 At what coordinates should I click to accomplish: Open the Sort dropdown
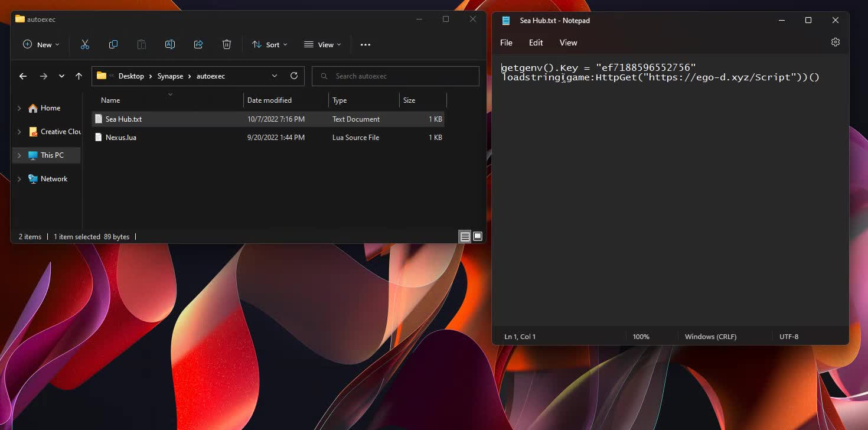269,44
